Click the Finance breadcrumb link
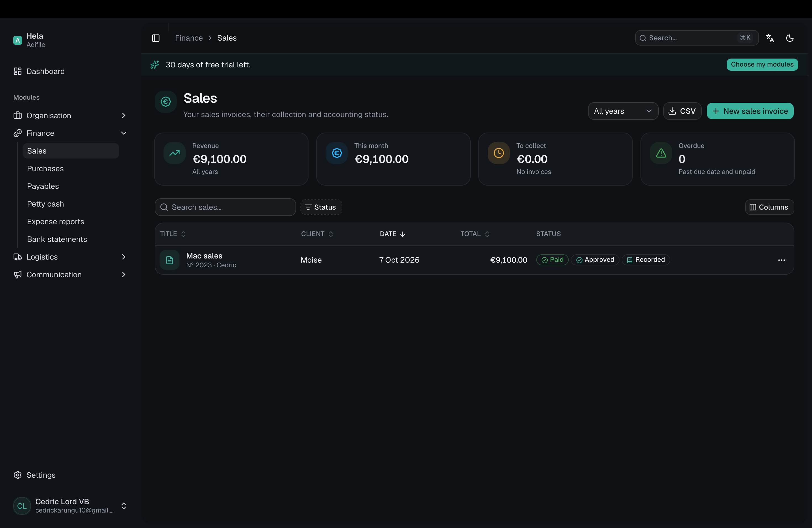The width and height of the screenshot is (812, 528). (189, 38)
